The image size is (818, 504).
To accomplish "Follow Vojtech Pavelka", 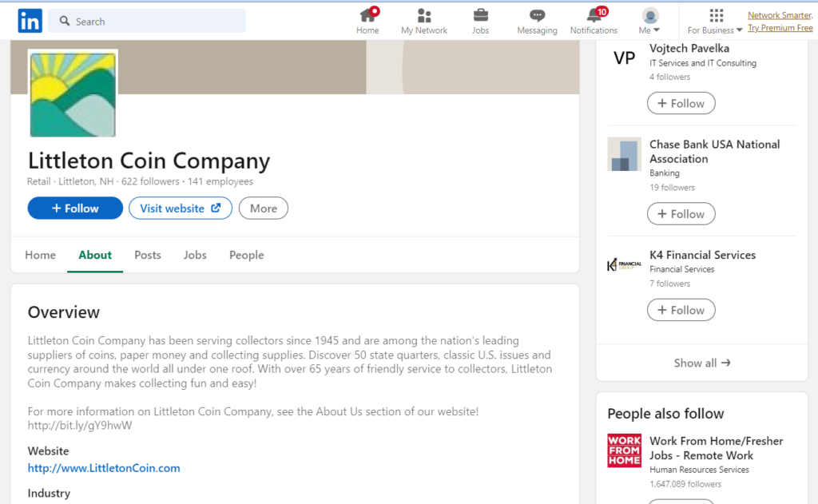I will tap(681, 103).
